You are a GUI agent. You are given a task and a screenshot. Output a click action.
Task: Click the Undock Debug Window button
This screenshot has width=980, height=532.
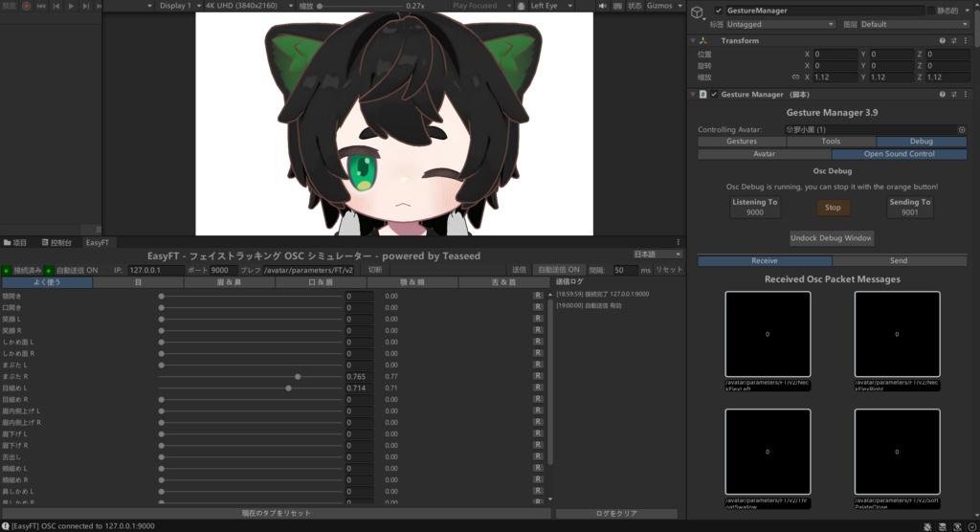click(x=832, y=238)
